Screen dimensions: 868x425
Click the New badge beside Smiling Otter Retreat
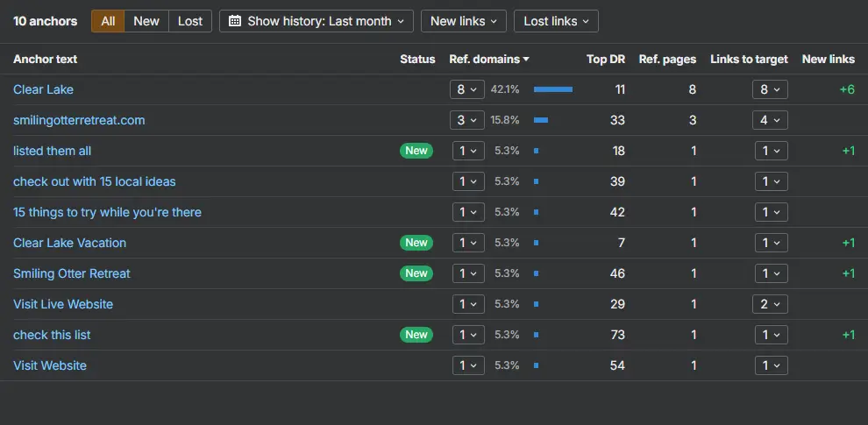point(416,273)
